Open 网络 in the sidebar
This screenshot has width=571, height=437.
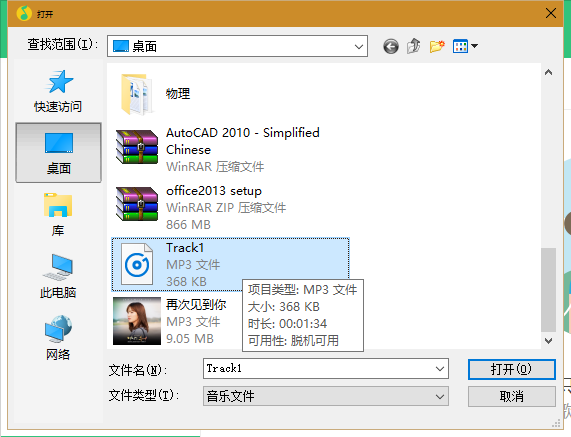(58, 338)
